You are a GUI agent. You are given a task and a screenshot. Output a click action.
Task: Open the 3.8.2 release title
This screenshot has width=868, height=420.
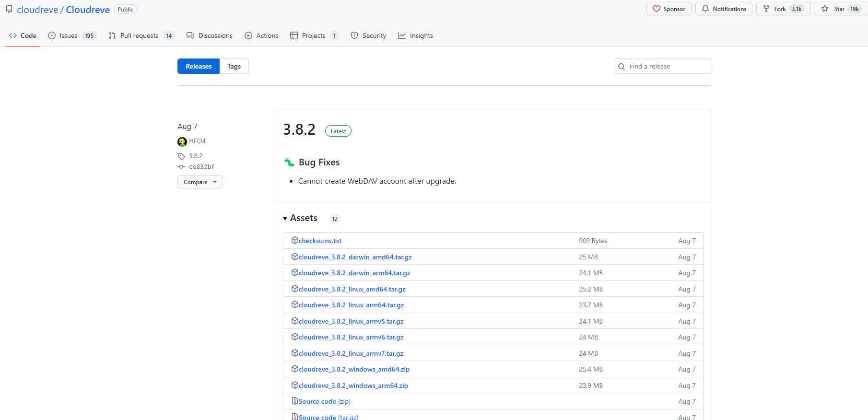coord(299,129)
